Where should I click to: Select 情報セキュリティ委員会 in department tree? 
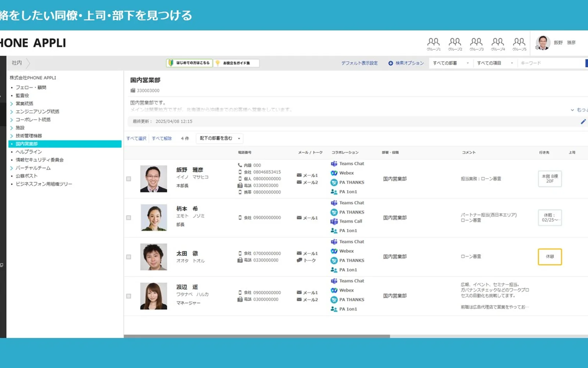point(40,160)
